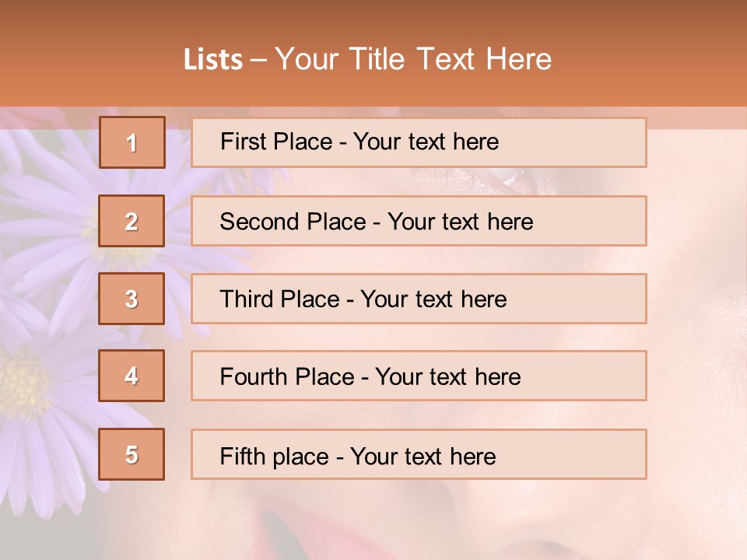Click the Second Place text box
The height and width of the screenshot is (560, 747).
[419, 221]
